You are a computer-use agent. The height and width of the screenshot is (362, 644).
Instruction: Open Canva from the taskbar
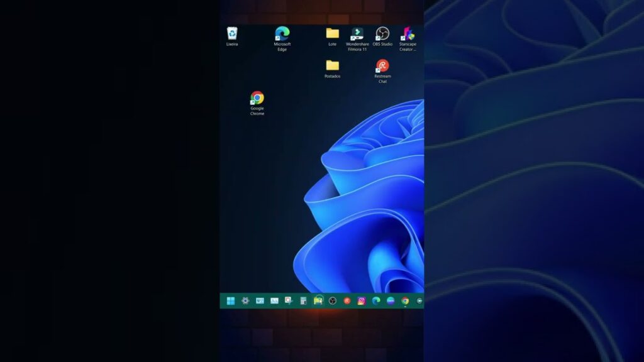click(x=390, y=301)
